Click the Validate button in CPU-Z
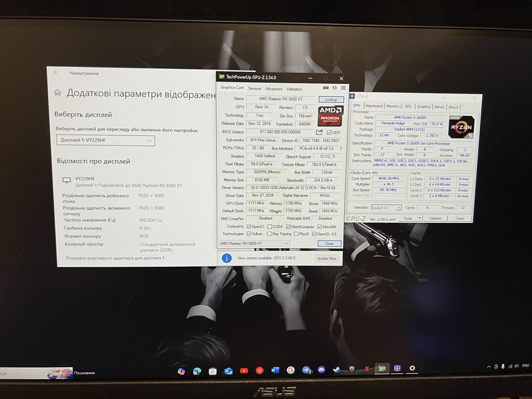 point(435,218)
